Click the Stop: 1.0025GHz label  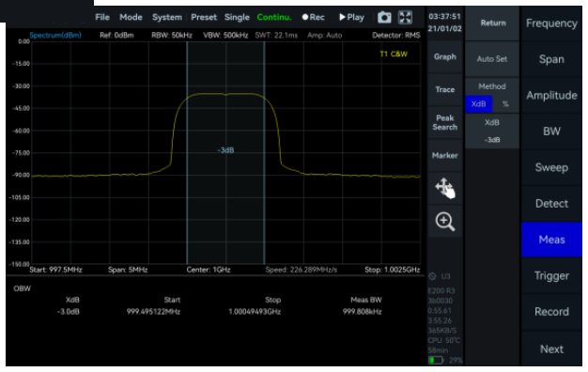pos(393,270)
